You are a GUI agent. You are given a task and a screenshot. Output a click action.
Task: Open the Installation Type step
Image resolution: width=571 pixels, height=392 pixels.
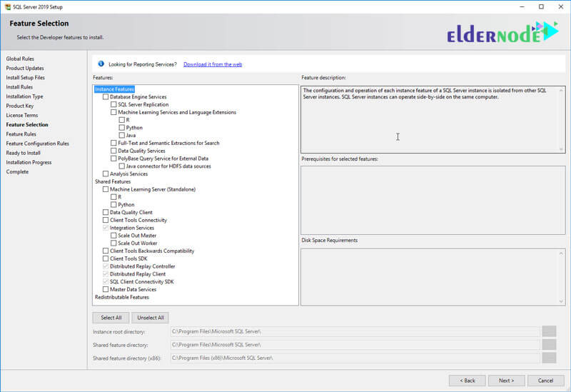(x=24, y=96)
